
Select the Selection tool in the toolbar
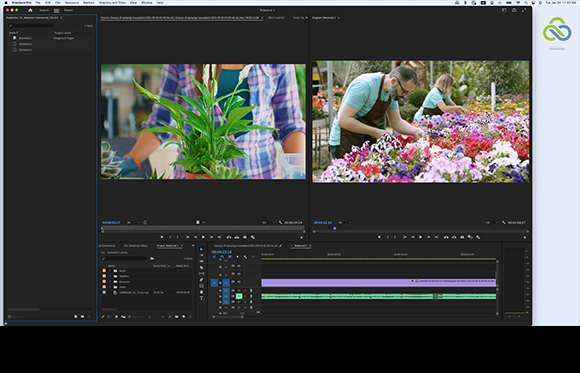[202, 249]
